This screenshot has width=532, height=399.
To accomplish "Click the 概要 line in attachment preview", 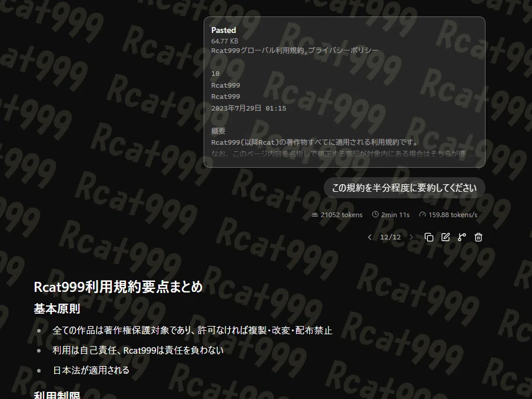I will click(218, 131).
